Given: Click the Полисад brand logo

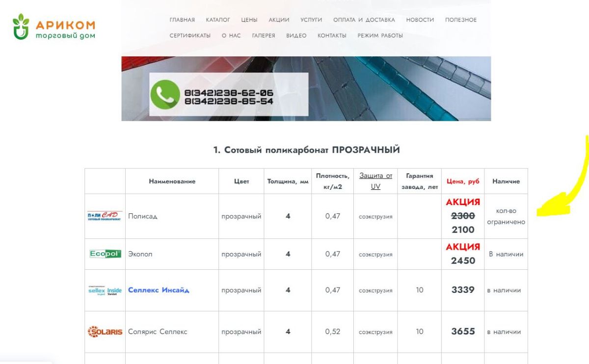Looking at the screenshot, I should (x=105, y=216).
